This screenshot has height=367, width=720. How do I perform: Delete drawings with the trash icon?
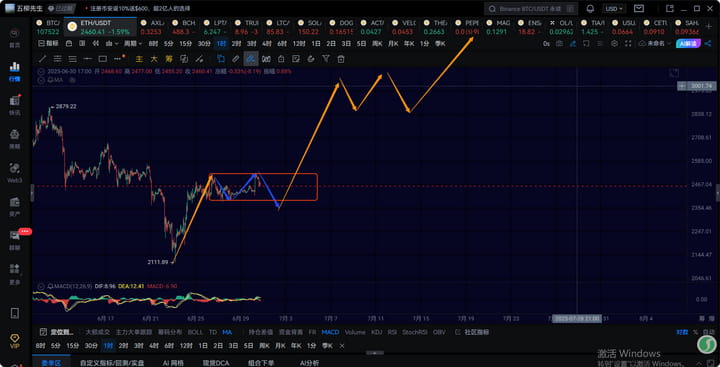pyautogui.click(x=341, y=59)
